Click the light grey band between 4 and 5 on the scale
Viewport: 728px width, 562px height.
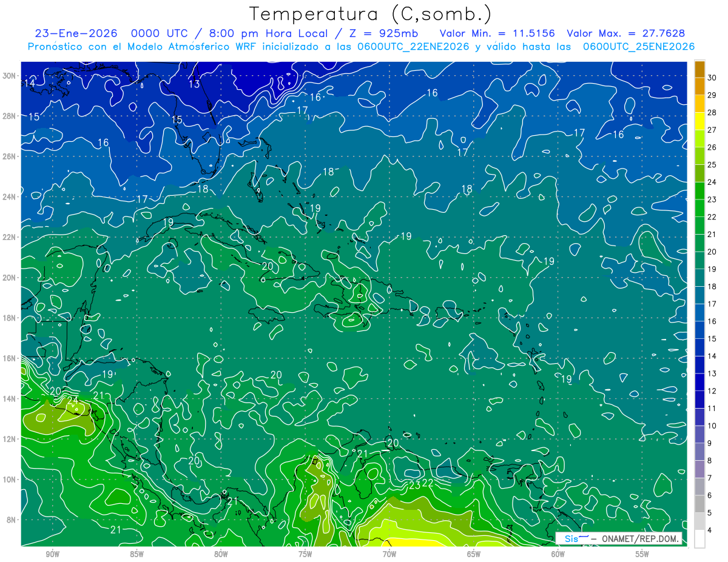(x=699, y=521)
